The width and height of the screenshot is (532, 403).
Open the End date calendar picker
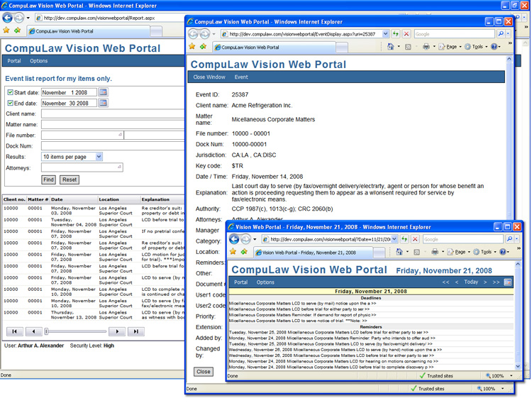coord(104,103)
